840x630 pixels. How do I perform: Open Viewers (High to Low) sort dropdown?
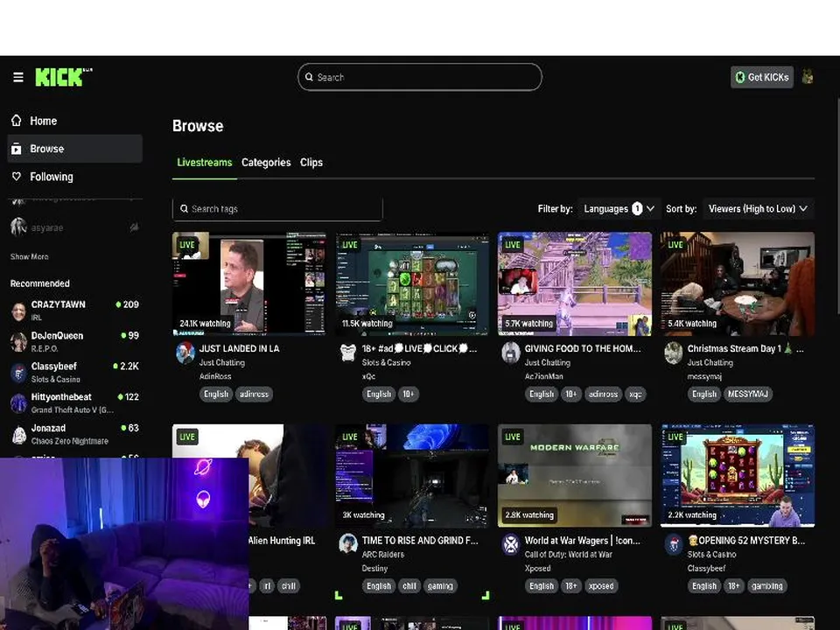tap(758, 208)
